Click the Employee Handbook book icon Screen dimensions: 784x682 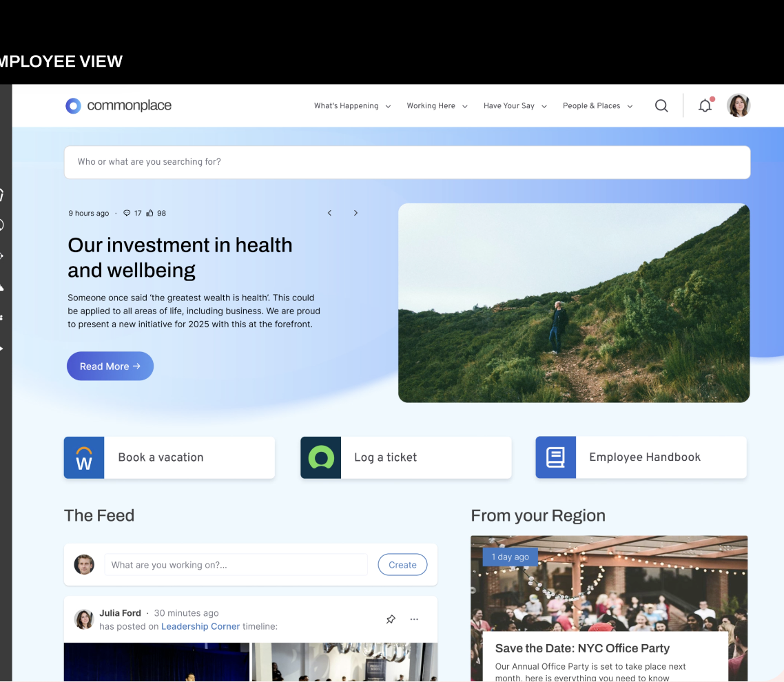click(555, 457)
